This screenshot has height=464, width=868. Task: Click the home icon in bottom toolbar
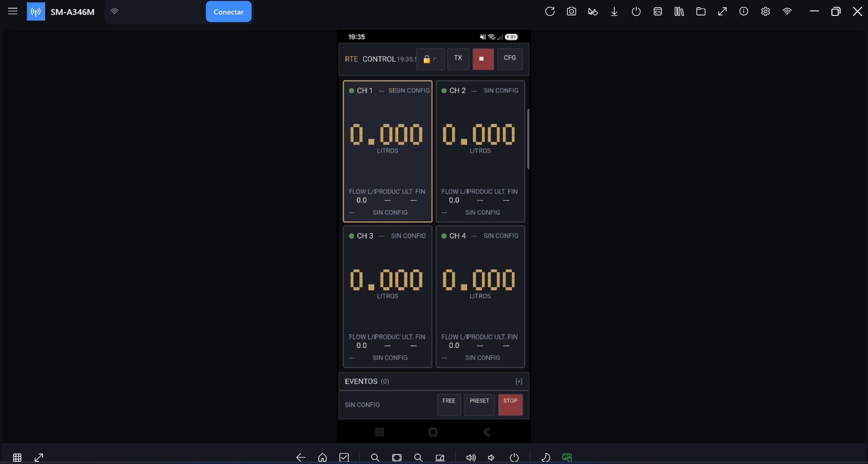point(322,457)
